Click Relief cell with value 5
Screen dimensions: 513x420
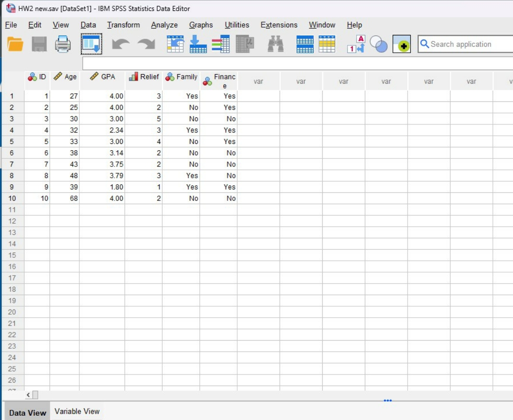pyautogui.click(x=143, y=119)
